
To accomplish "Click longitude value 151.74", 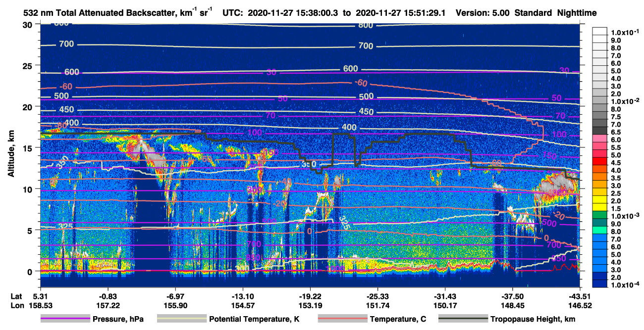I will [x=377, y=306].
